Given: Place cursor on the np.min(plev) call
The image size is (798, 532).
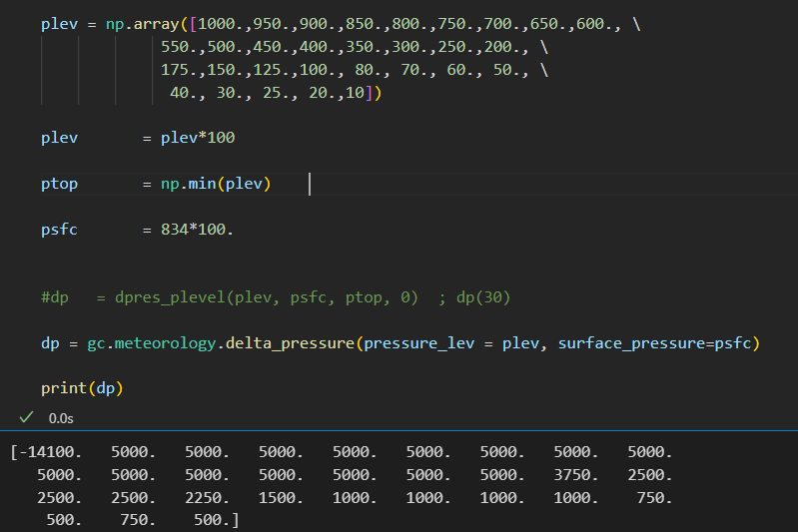Looking at the screenshot, I should click(x=216, y=184).
